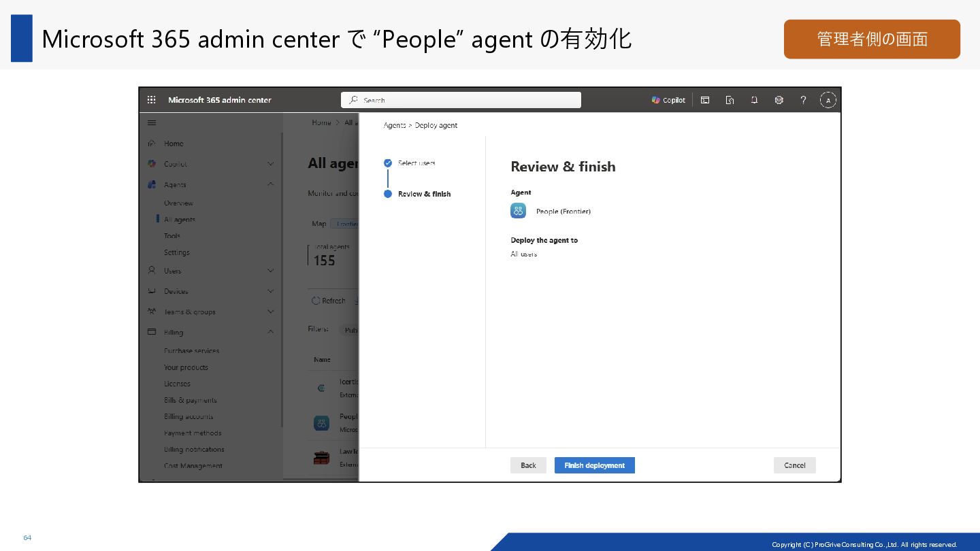Open Copilot in the top header bar
Viewport: 980px width, 551px height.
[668, 100]
